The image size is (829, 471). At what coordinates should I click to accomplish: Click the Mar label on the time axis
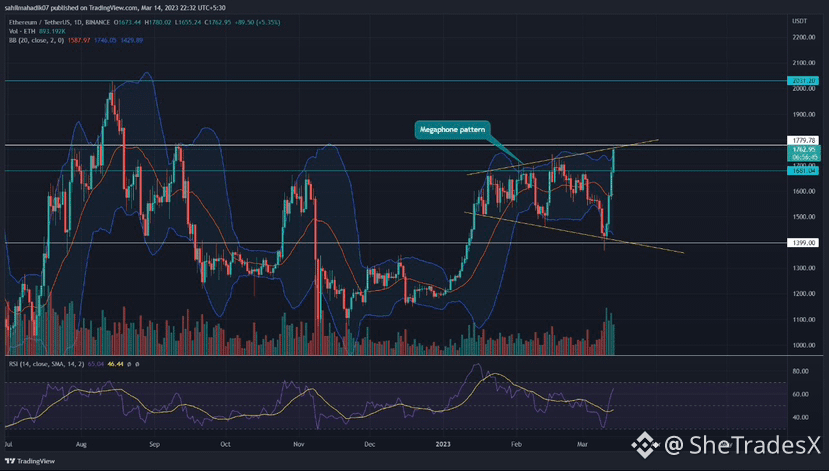click(582, 445)
